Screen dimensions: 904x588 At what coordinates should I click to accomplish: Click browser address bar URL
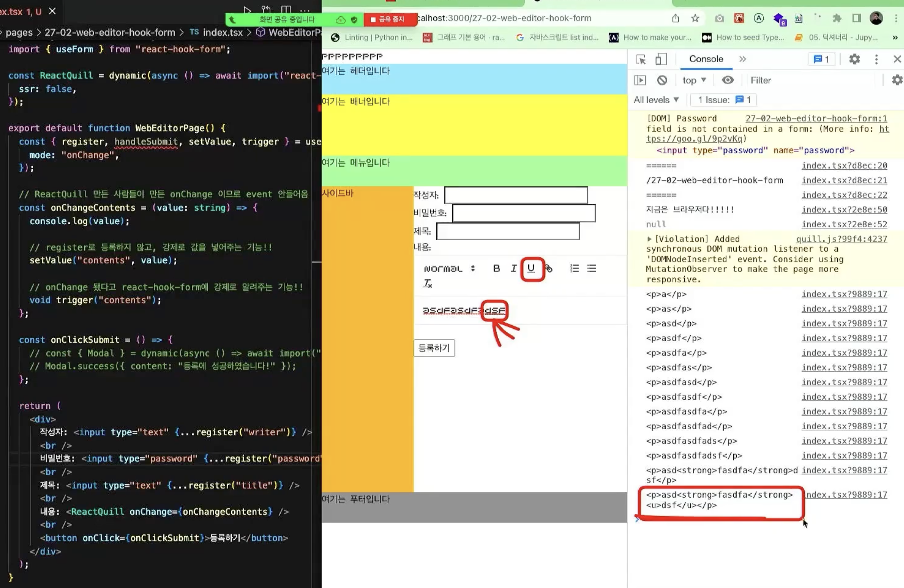(x=504, y=18)
